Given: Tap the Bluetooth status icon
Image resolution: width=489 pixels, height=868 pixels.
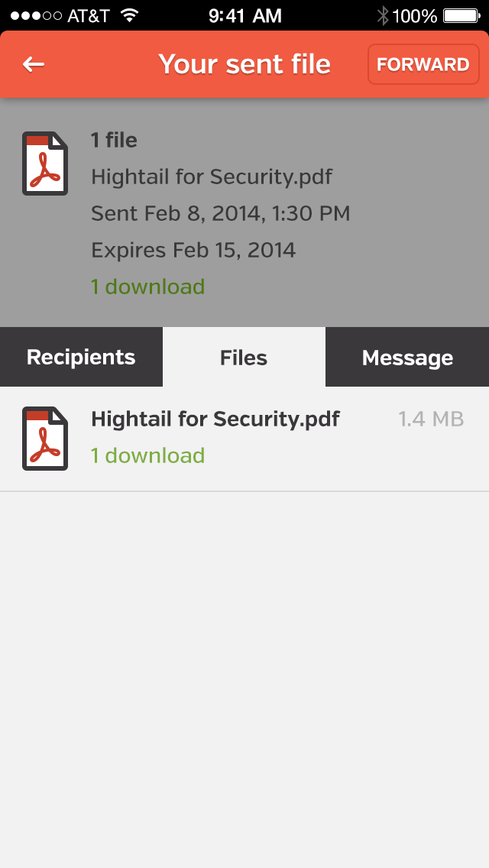Looking at the screenshot, I should [383, 15].
